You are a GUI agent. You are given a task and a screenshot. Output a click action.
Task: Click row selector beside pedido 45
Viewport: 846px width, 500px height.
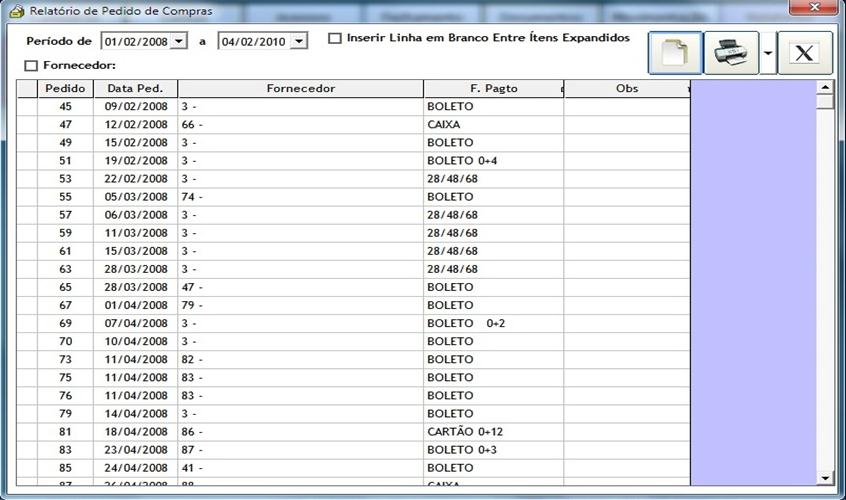click(27, 107)
